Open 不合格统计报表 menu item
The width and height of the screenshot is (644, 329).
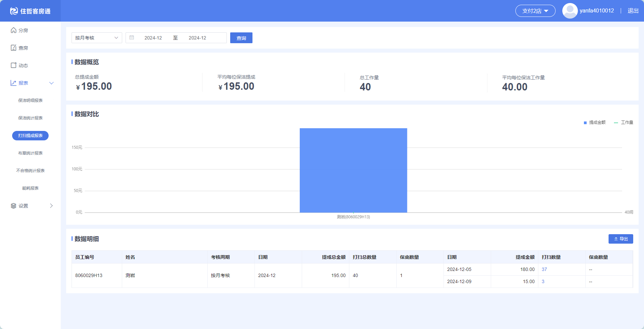click(30, 171)
